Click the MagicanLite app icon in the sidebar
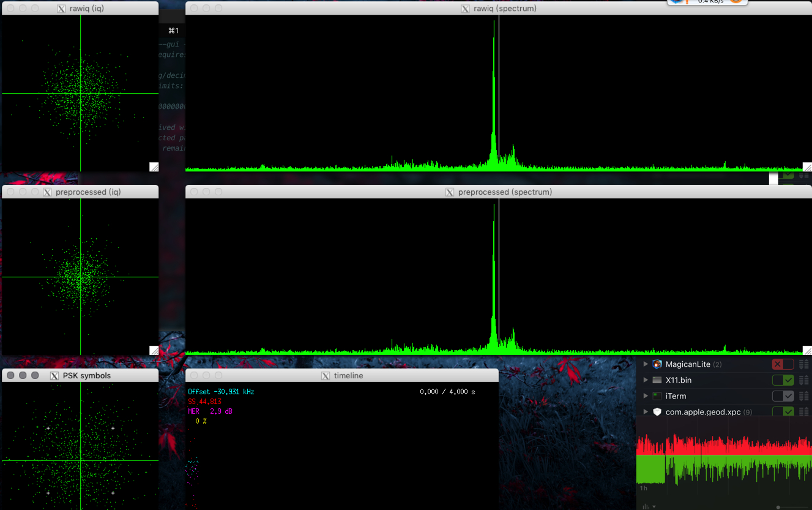 657,364
